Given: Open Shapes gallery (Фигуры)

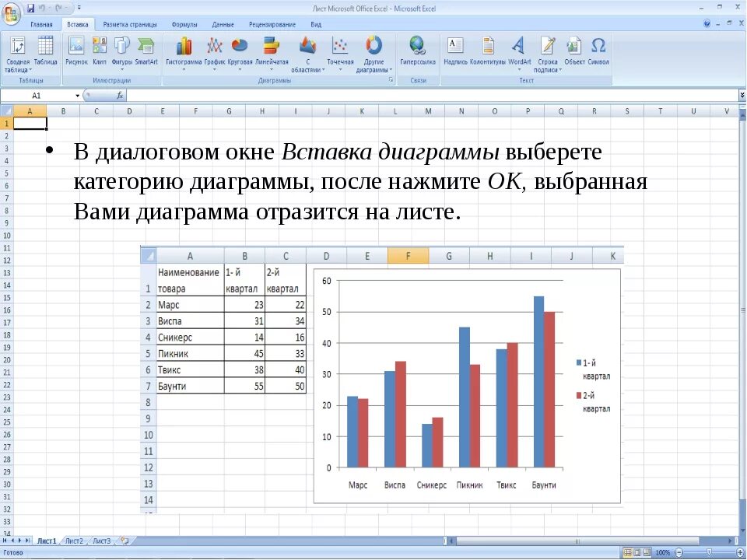Looking at the screenshot, I should coord(122,54).
